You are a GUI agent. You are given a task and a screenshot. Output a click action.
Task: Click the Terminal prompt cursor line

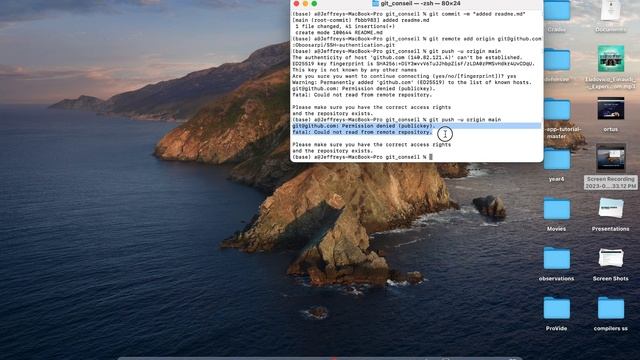pos(362,157)
